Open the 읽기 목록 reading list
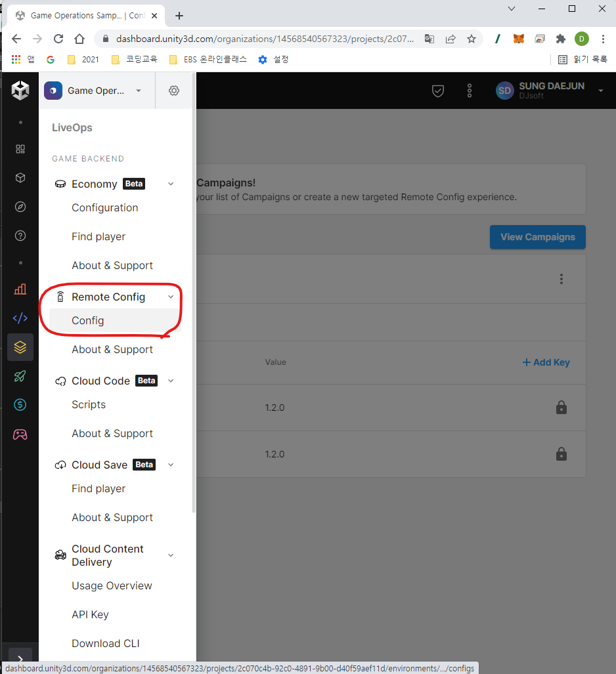 (x=583, y=59)
